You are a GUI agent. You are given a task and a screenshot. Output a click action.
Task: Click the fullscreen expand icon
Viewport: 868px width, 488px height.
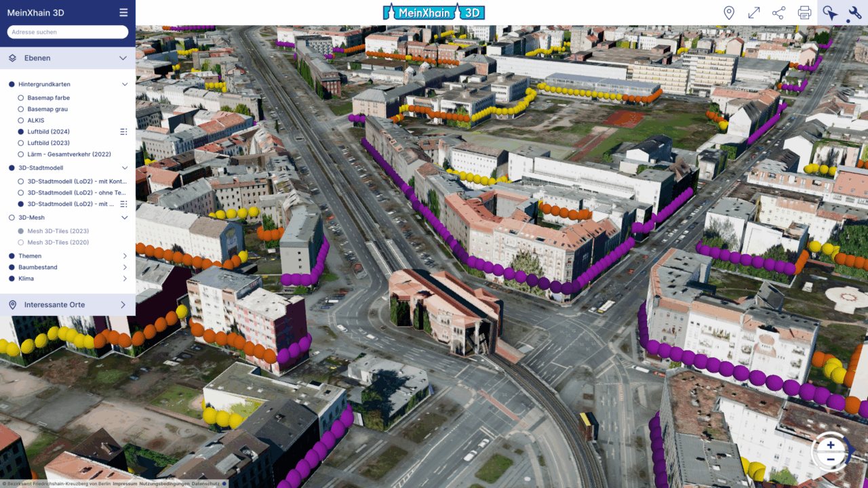(x=754, y=12)
